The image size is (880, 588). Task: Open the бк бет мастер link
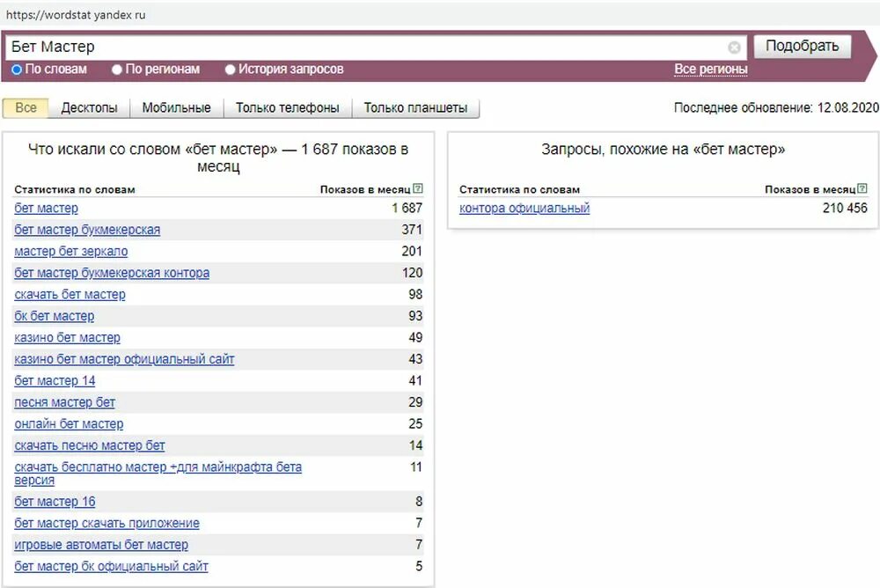tap(54, 316)
